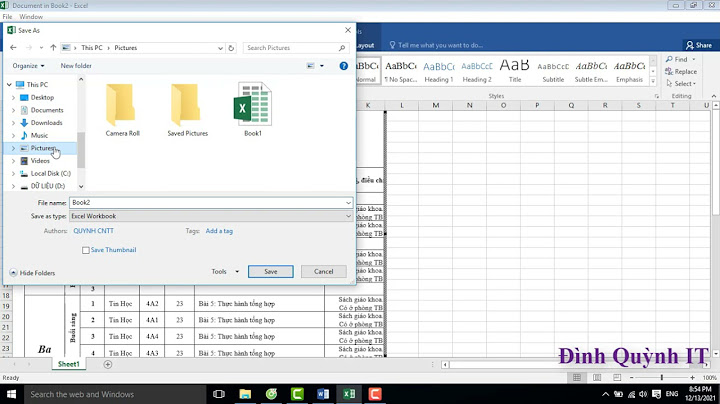Screen dimensions: 720x404
Task: Open the Save as type dropdown
Action: click(x=348, y=216)
